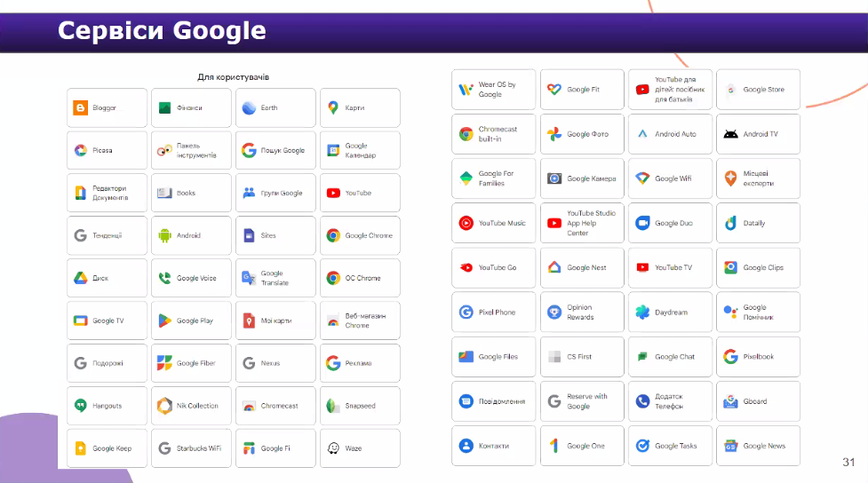Click the Waze icon
This screenshot has width=868, height=483.
coord(332,448)
